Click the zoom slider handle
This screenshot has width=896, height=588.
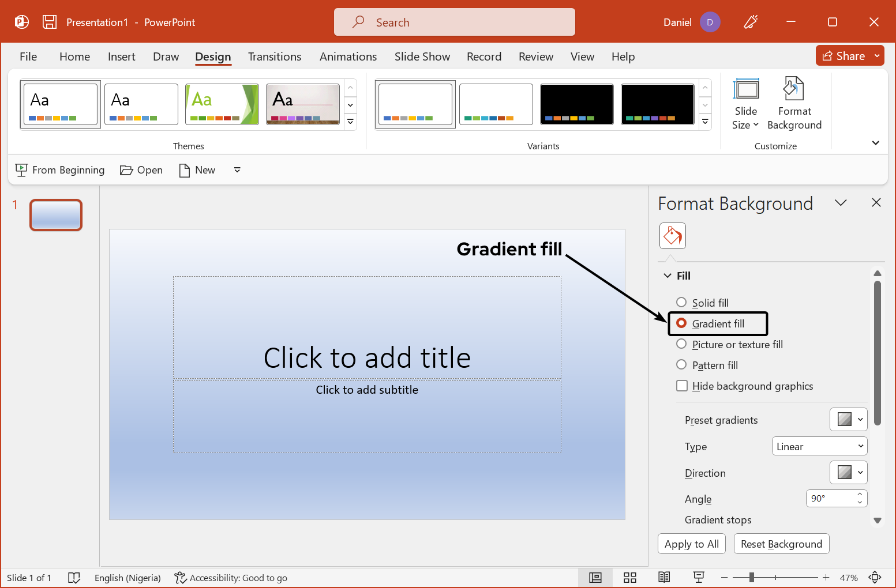pos(752,578)
